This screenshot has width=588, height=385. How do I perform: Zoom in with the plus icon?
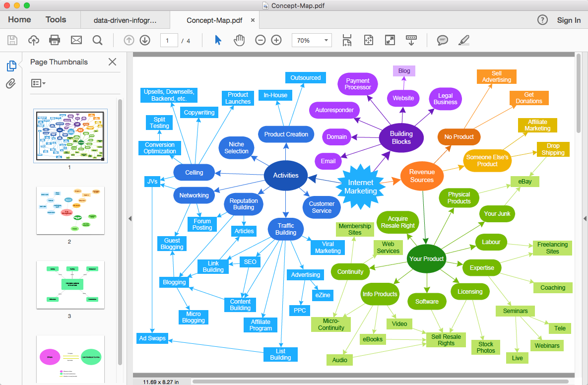pyautogui.click(x=276, y=40)
